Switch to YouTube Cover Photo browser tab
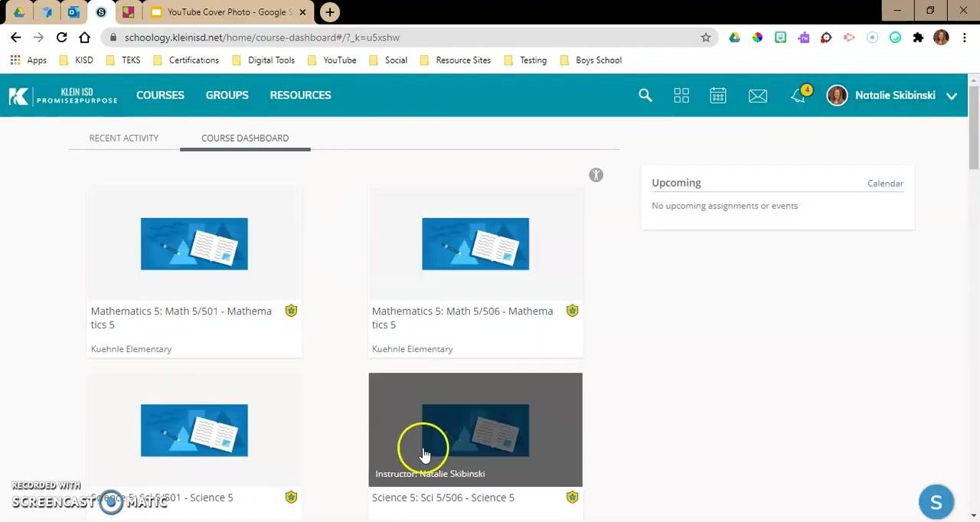Screen dimensions: 980x522 click(x=228, y=12)
